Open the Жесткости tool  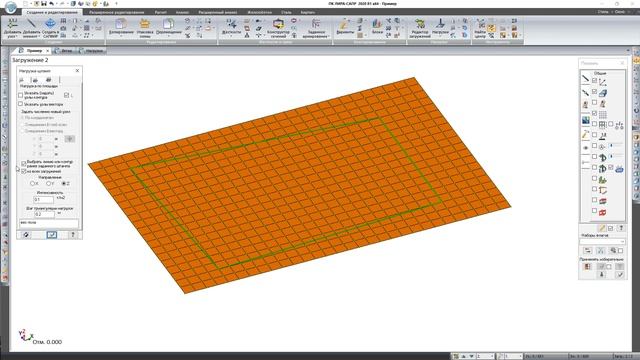(x=231, y=27)
